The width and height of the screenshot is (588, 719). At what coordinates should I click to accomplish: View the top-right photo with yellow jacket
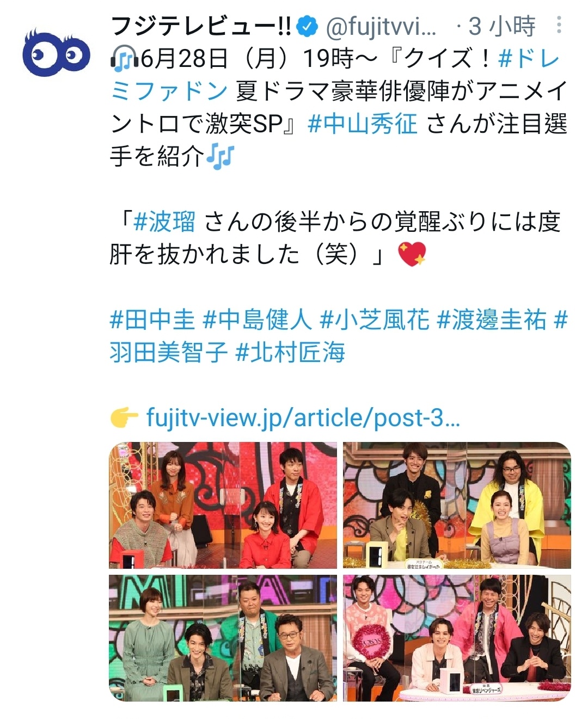click(x=457, y=506)
